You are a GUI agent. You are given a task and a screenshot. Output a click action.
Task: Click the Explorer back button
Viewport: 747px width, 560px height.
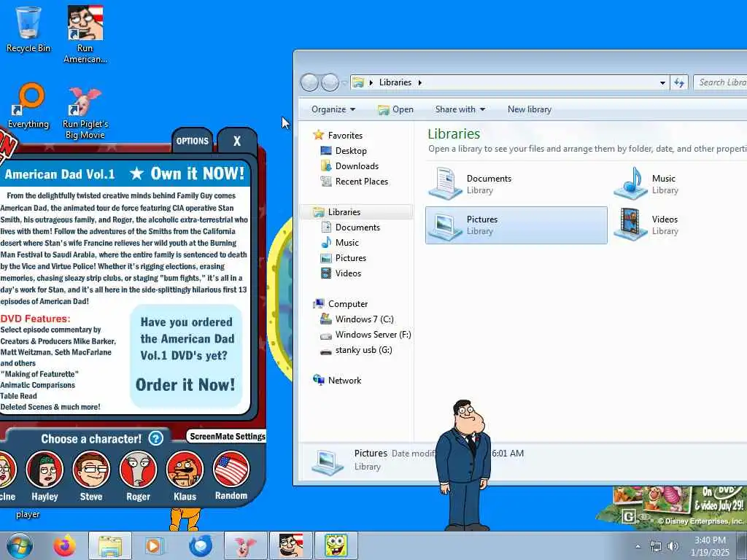tap(309, 82)
